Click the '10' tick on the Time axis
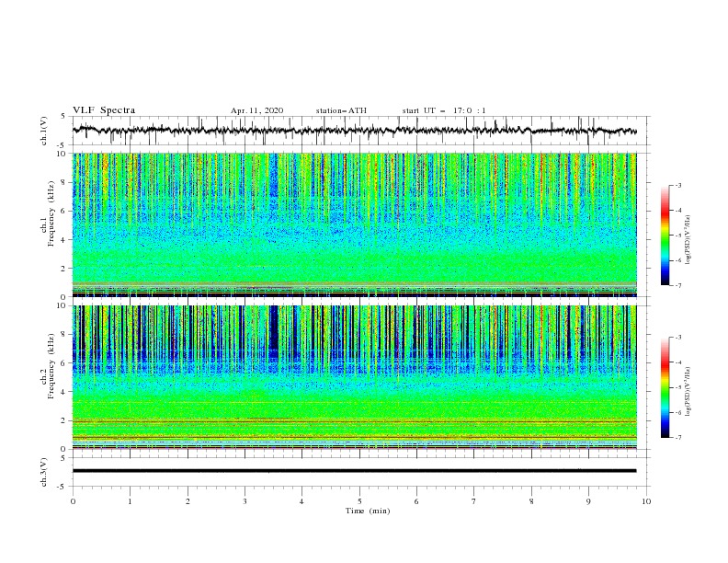This screenshot has height=563, width=728. (646, 501)
